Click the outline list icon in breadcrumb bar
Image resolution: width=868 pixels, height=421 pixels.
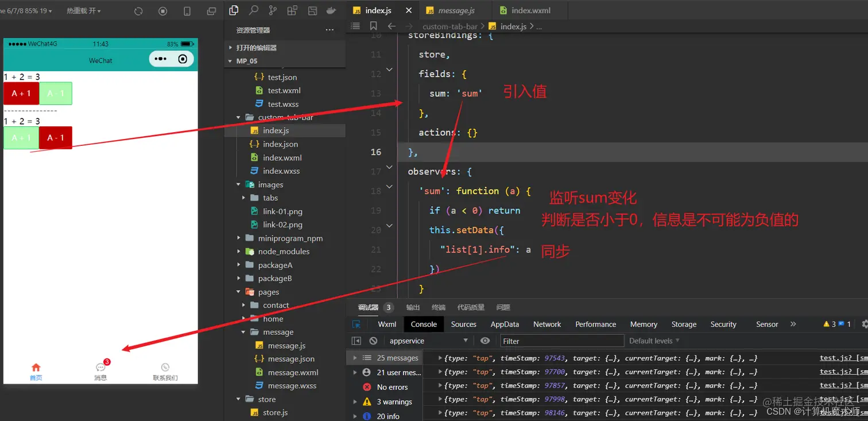click(355, 26)
